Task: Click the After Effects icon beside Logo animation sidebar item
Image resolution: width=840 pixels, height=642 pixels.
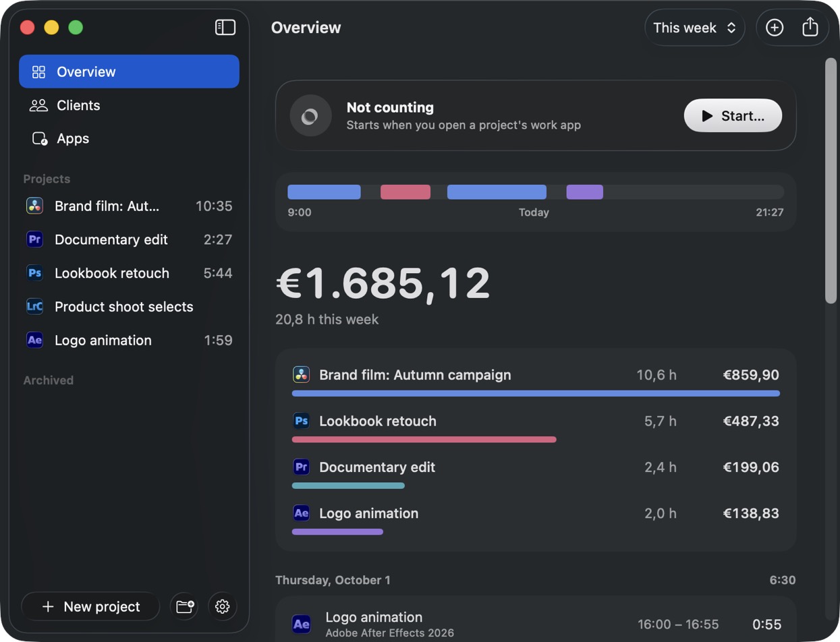Action: 35,340
